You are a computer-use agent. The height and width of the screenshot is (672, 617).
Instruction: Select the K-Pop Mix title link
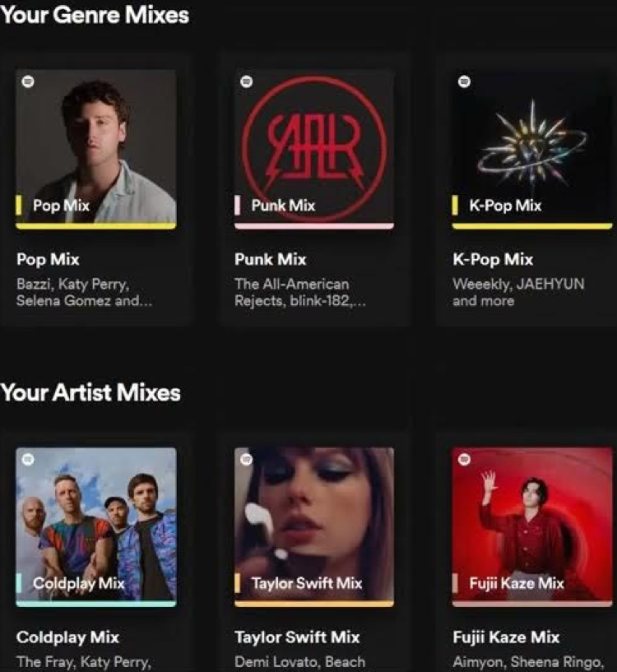click(x=493, y=259)
